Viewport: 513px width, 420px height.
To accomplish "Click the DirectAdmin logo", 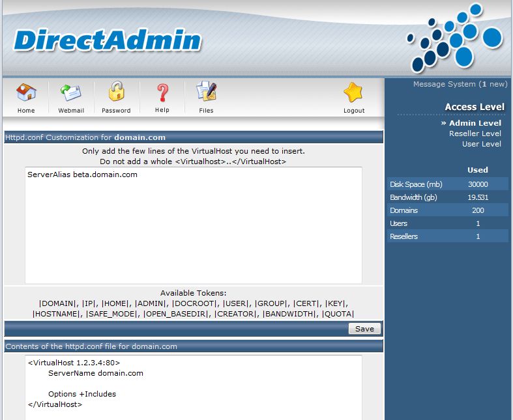I will pos(108,40).
